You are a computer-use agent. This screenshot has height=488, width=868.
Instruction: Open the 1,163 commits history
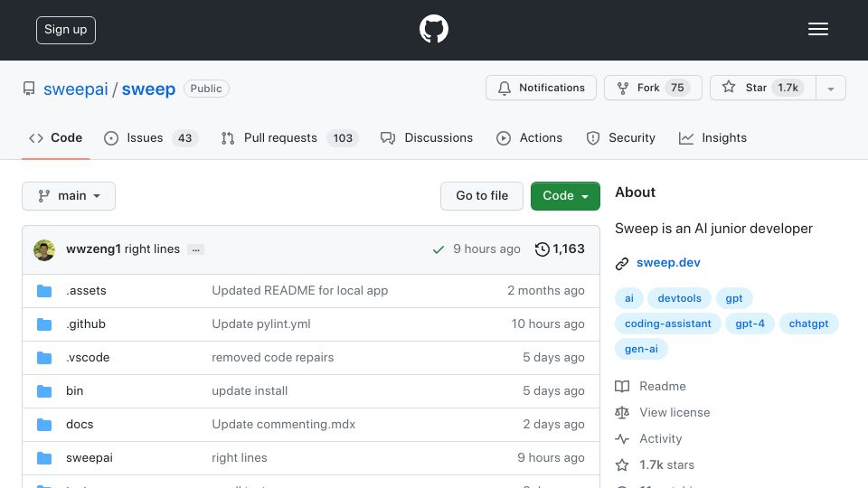point(560,249)
